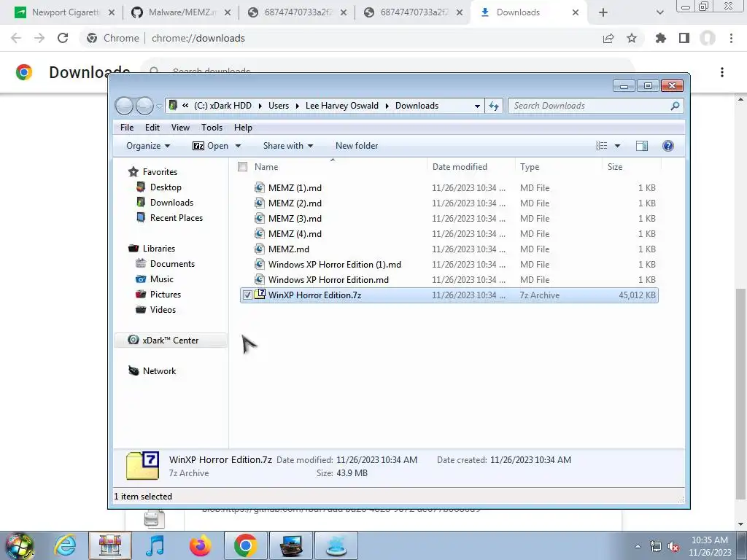Click the Chrome address bar URL

click(x=198, y=38)
